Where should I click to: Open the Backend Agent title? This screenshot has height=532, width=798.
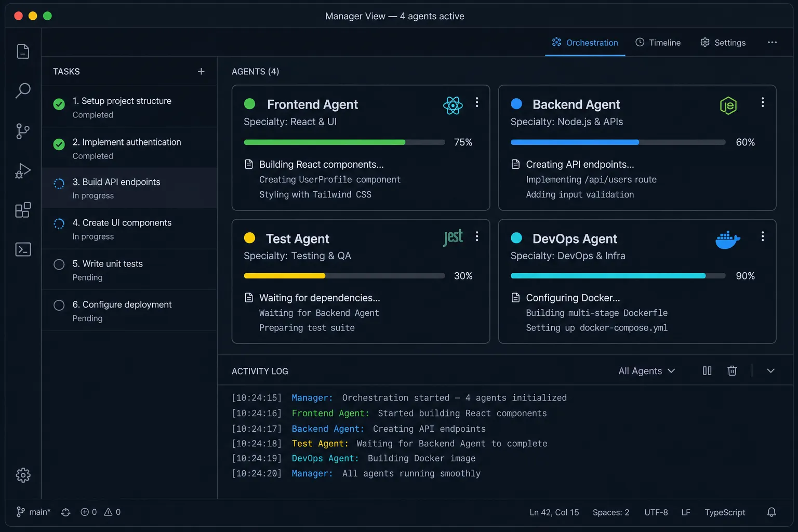tap(576, 104)
